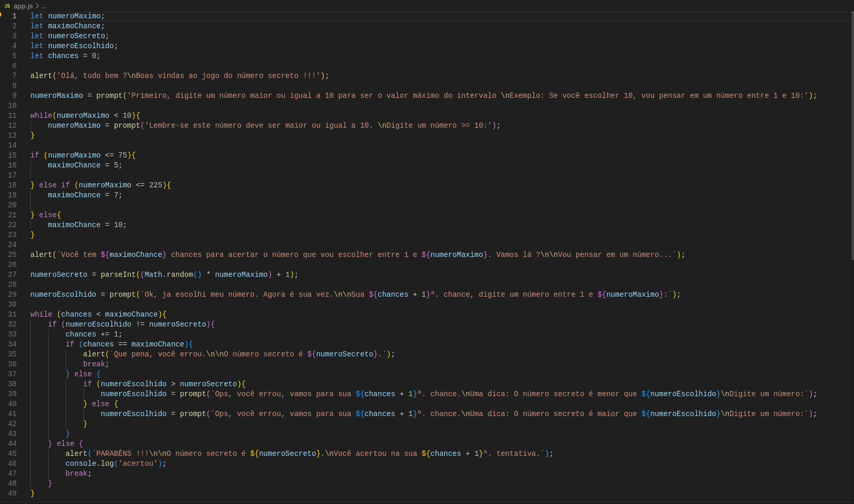Click numeroEscolhido declaration on line 4
The height and width of the screenshot is (504, 854).
tap(81, 46)
